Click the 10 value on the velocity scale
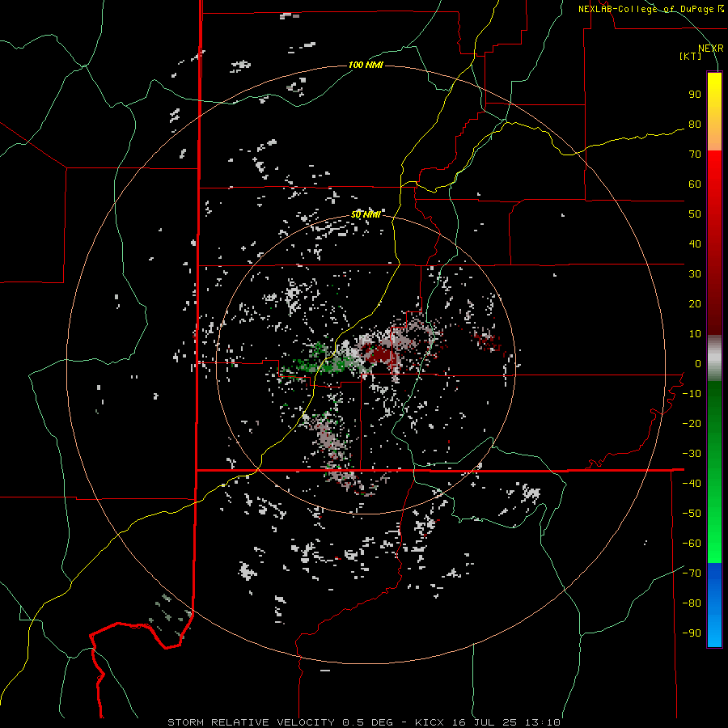Image resolution: width=728 pixels, height=728 pixels. (695, 334)
